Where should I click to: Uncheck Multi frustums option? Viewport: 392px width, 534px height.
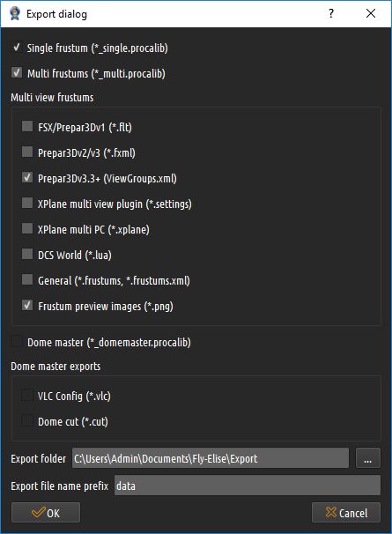(x=17, y=72)
